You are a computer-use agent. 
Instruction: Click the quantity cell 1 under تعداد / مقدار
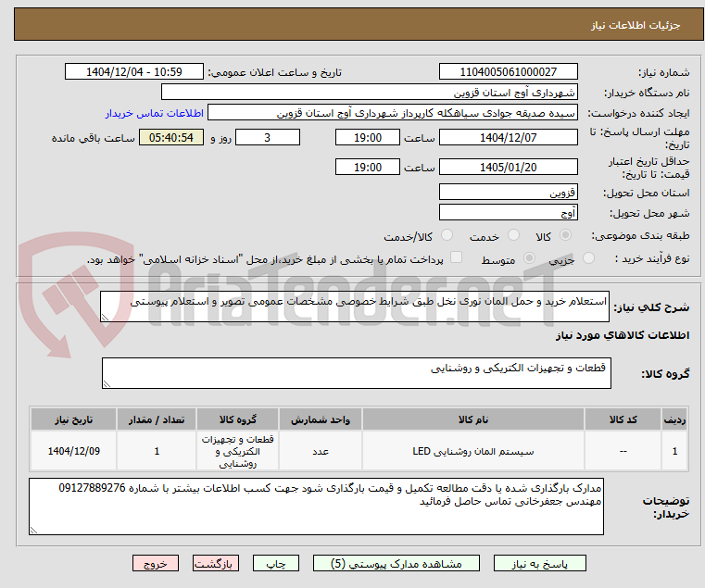pyautogui.click(x=157, y=451)
